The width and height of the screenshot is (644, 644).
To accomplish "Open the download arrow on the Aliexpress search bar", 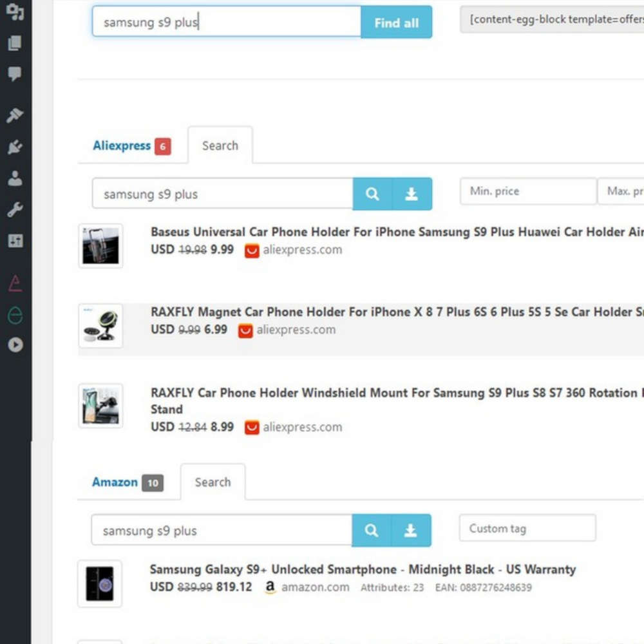I will point(412,194).
